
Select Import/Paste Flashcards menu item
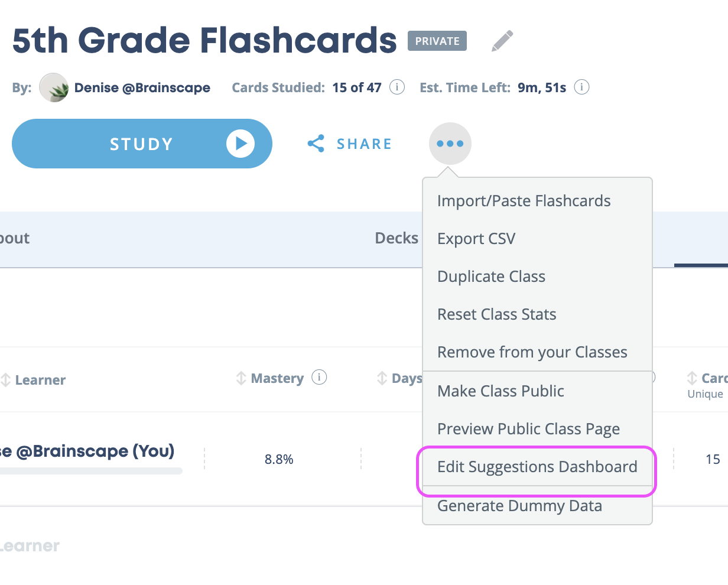[524, 201]
